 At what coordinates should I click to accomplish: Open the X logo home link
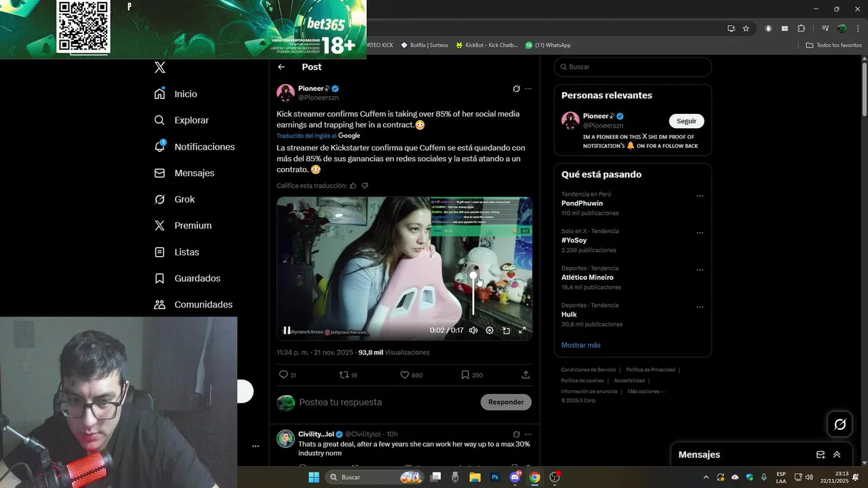[x=159, y=67]
